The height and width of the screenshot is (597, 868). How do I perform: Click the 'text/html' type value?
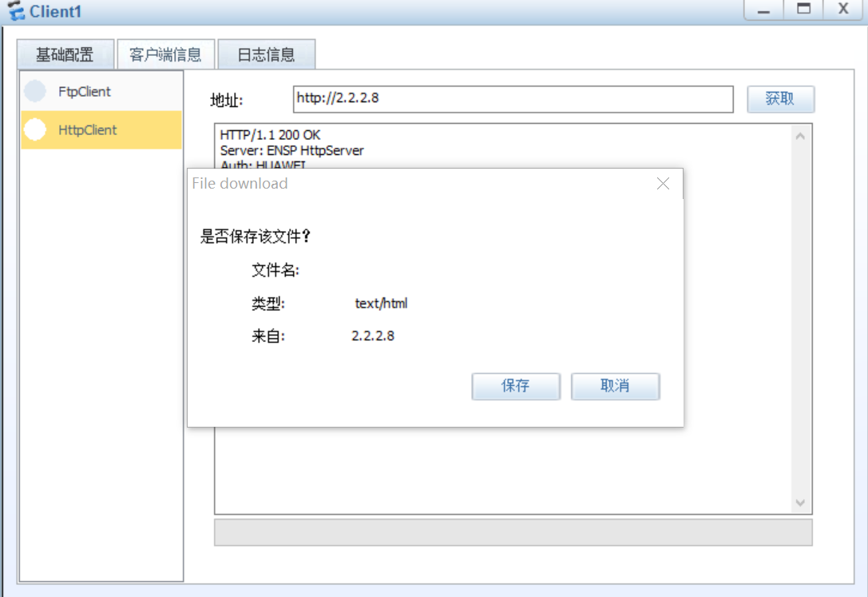[381, 304]
